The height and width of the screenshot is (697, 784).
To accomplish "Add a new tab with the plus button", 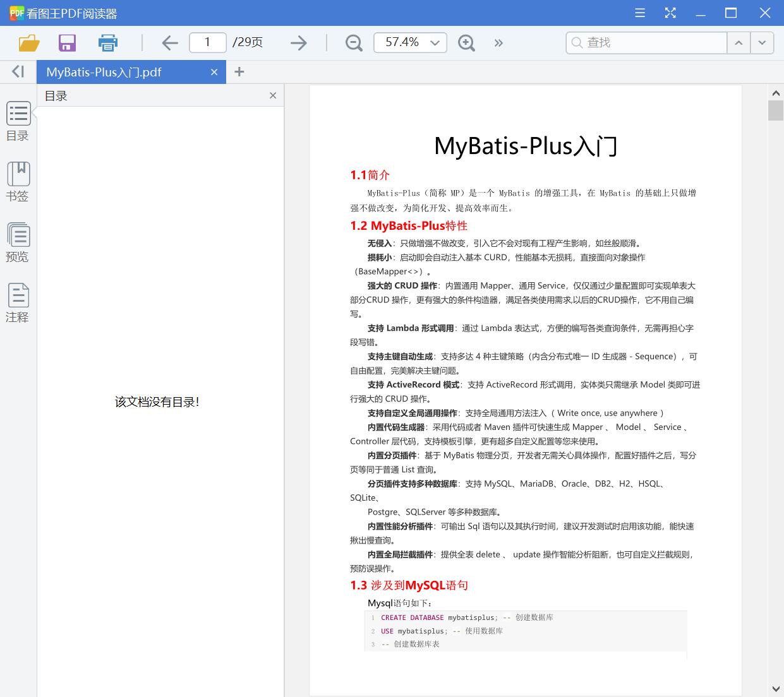I will pyautogui.click(x=239, y=72).
